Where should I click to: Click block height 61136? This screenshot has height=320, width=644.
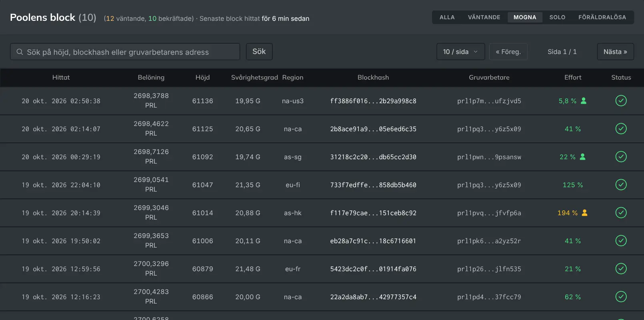coord(202,101)
